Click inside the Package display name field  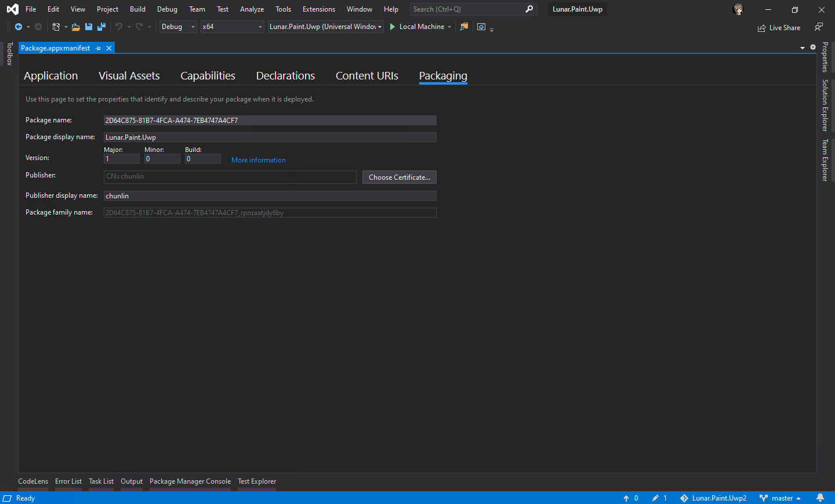point(270,137)
